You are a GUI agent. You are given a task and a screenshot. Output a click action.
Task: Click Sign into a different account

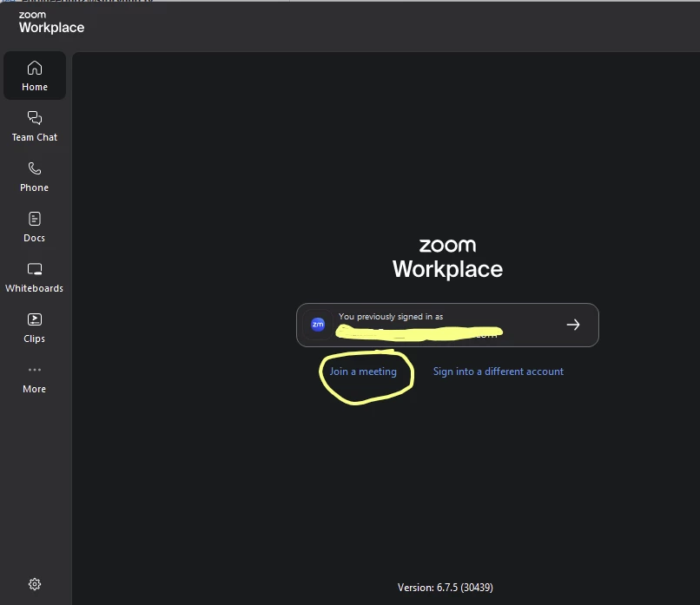click(499, 372)
